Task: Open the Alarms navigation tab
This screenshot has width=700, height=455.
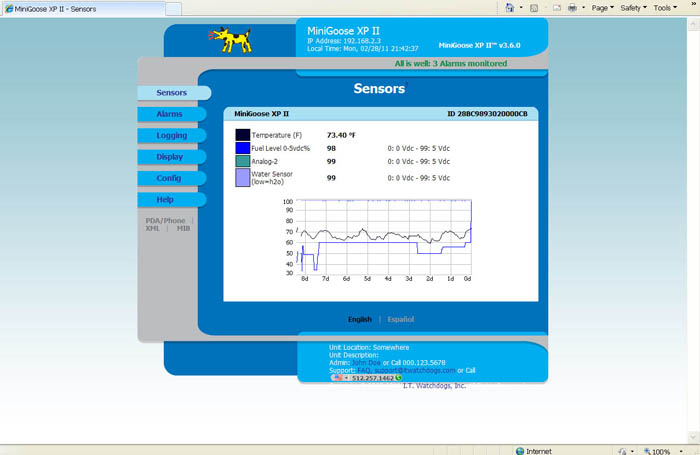Action: click(170, 114)
